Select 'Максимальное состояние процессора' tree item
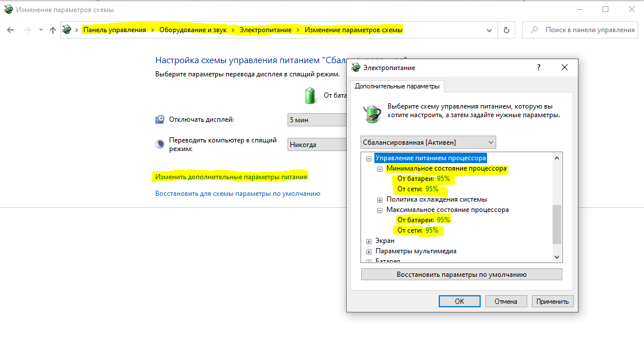This screenshot has height=340, width=644. point(447,210)
